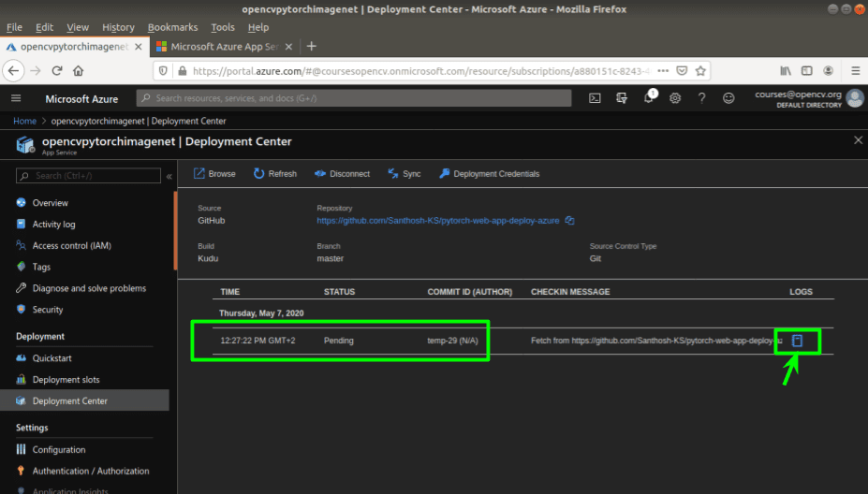
Task: Open the Firefox File menu
Action: tap(14, 27)
